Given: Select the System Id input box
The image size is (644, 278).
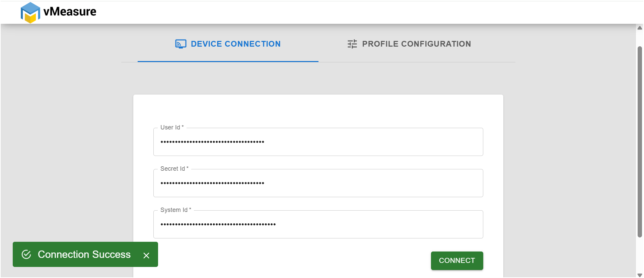Looking at the screenshot, I should pos(318,224).
